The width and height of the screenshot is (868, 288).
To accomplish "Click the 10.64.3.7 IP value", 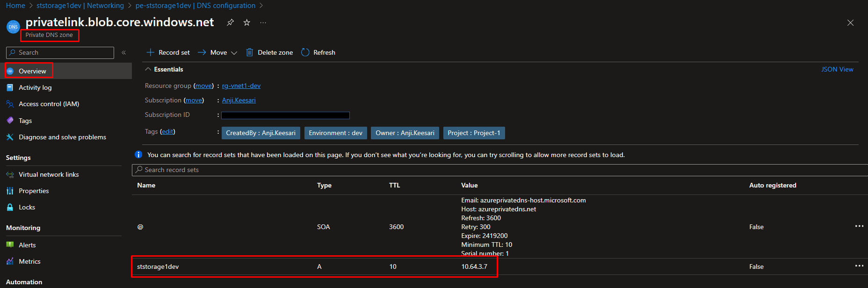I will click(474, 266).
